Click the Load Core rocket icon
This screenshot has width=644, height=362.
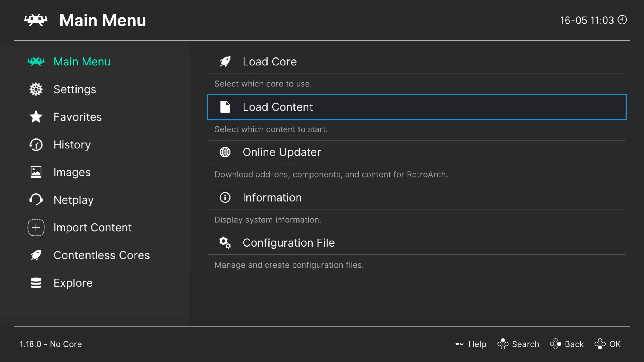[225, 62]
